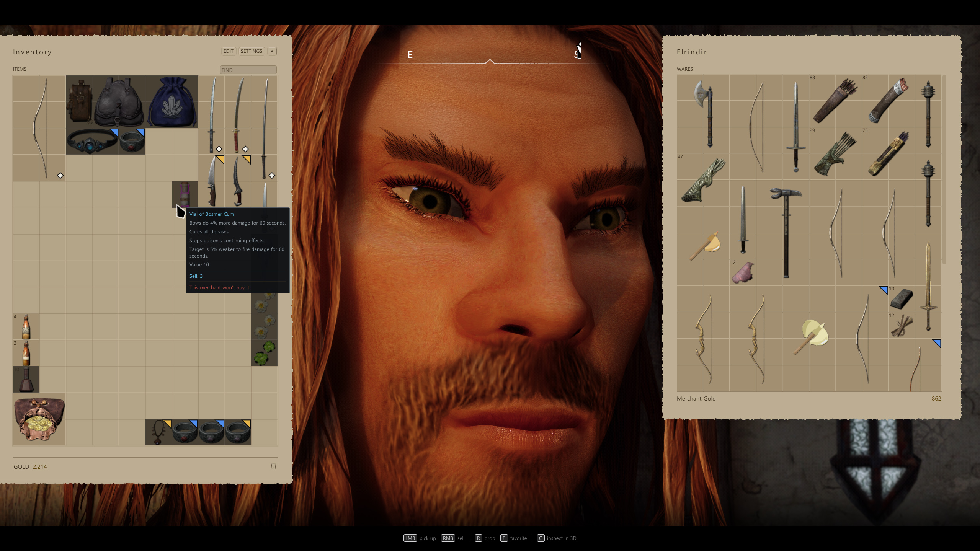Pick up the pink potion vial
The height and width of the screenshot is (551, 980).
(185, 194)
